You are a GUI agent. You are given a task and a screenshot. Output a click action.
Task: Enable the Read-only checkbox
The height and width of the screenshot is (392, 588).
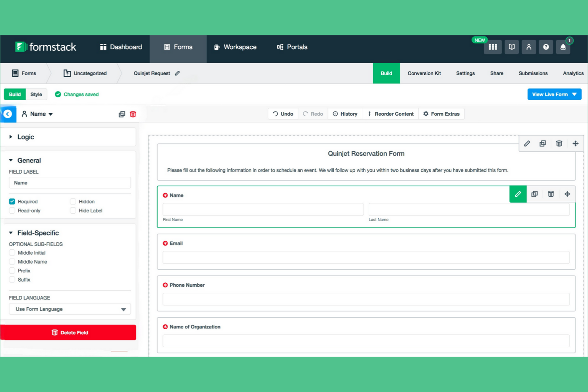pyautogui.click(x=12, y=210)
